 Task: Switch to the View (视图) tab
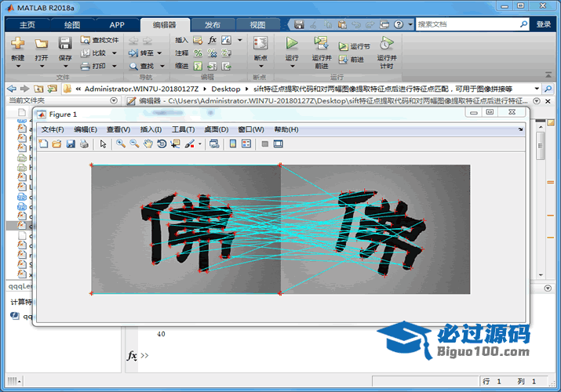point(257,25)
